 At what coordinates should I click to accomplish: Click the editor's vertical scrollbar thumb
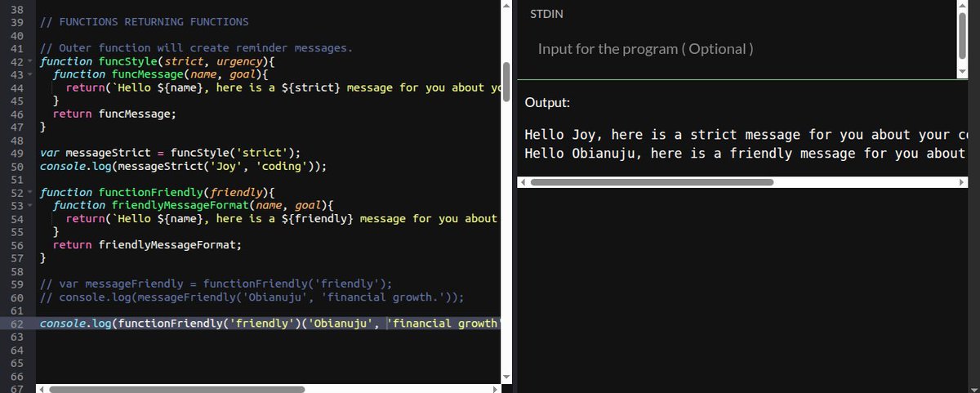(x=507, y=81)
